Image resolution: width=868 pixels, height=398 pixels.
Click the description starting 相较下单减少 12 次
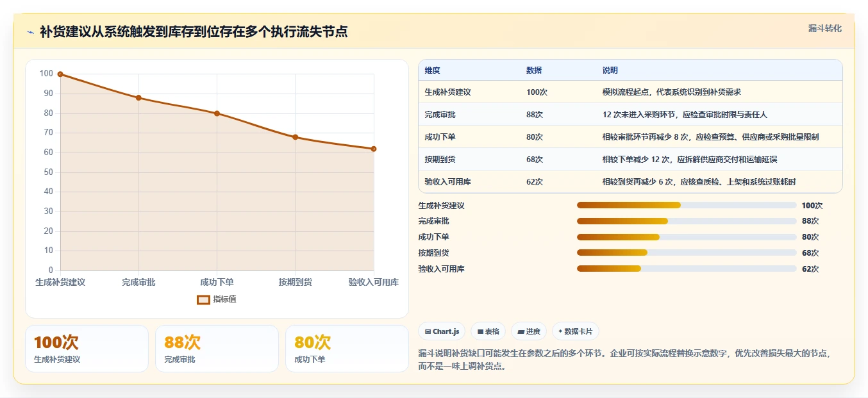pos(690,160)
